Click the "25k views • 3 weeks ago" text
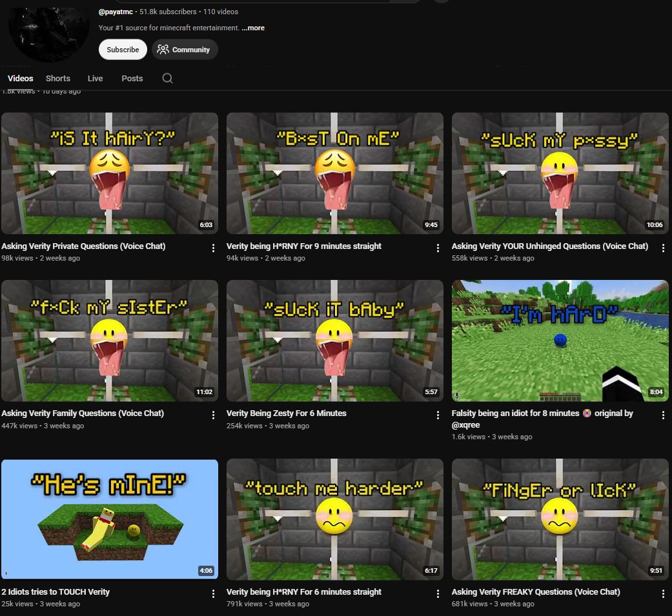Viewport: 672px width, 616px height. 41,604
